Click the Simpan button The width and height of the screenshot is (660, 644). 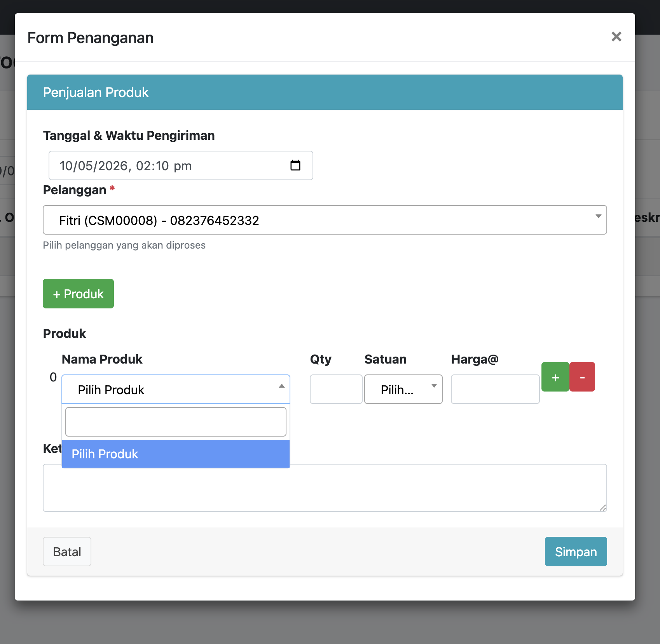[576, 552]
